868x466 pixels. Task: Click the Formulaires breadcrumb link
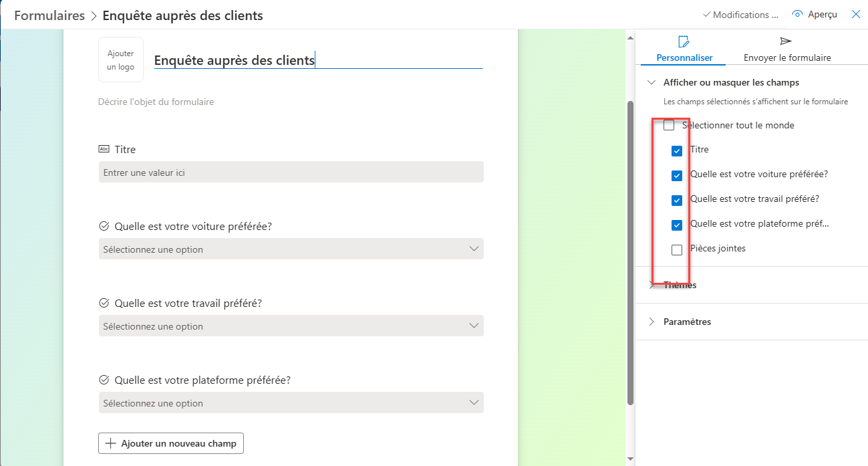(49, 15)
